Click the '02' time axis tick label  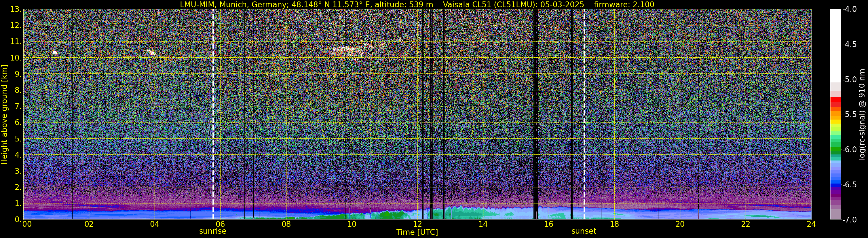[89, 224]
